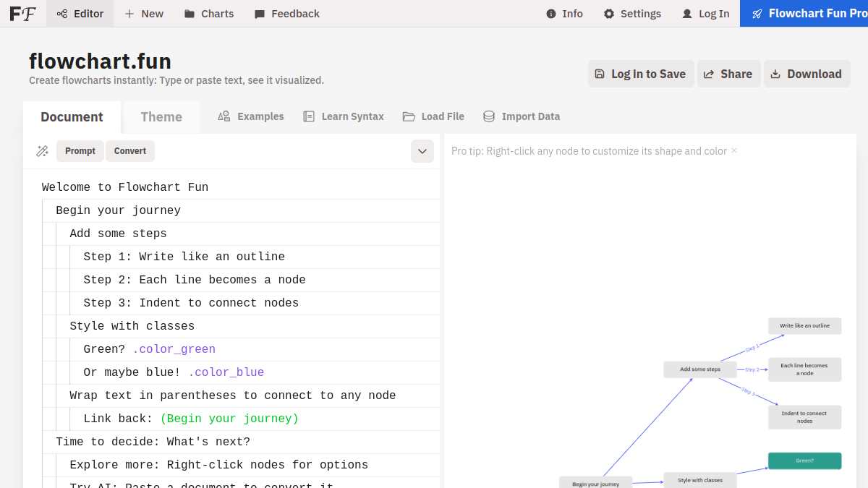Click Log In to Save

pos(641,74)
